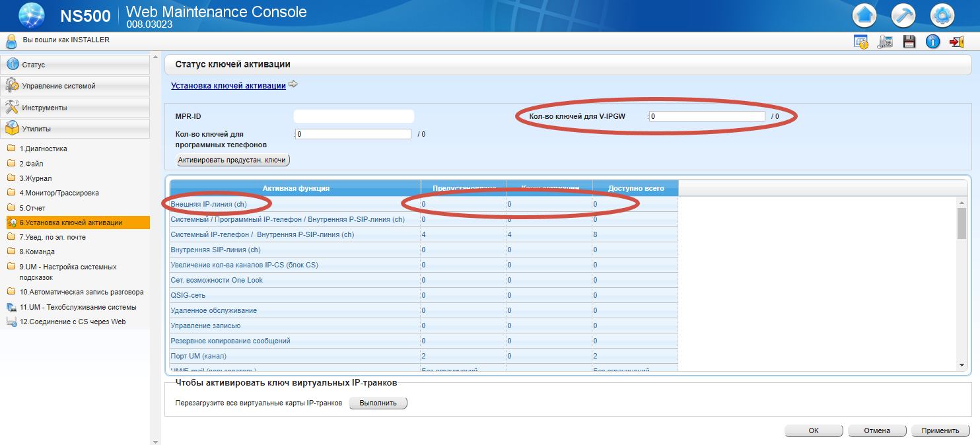Click key icon beside 6.Установка ключей активации

pos(11,222)
